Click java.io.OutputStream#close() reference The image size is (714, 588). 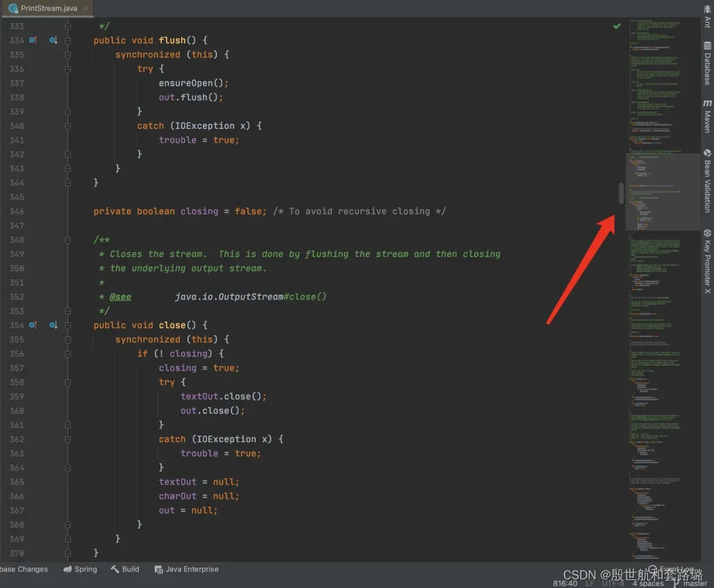251,297
